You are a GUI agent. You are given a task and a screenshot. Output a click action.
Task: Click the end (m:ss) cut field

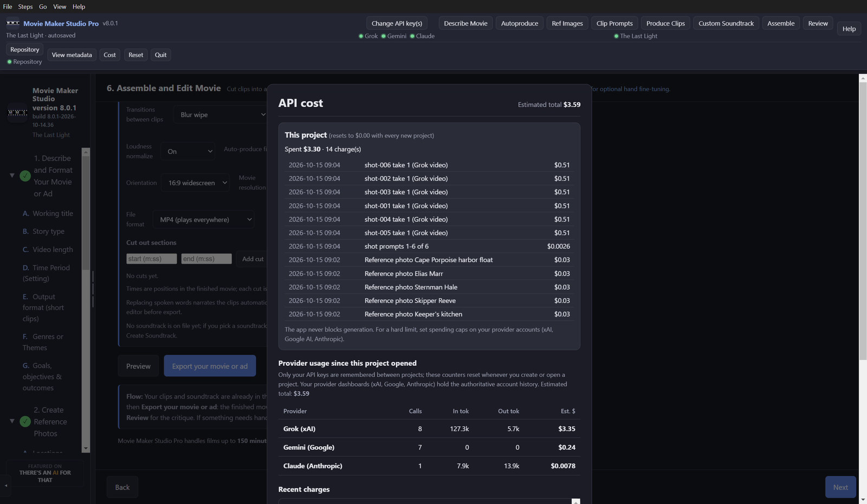206,259
